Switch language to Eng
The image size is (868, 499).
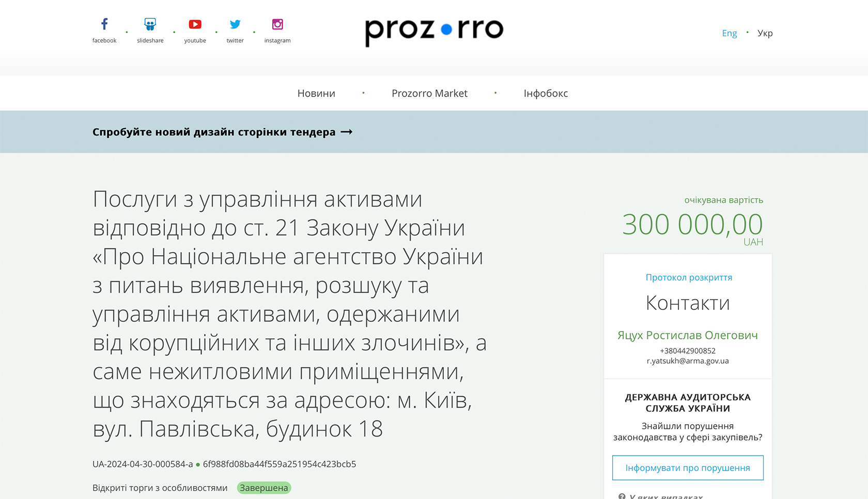pos(729,33)
